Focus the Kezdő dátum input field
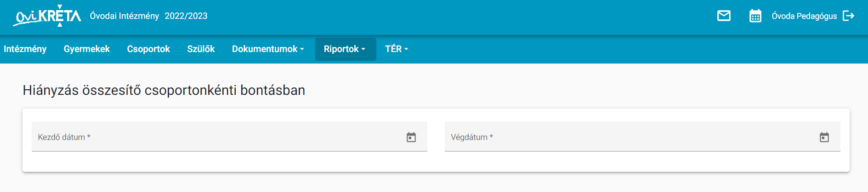This screenshot has height=192, width=868. [229, 137]
